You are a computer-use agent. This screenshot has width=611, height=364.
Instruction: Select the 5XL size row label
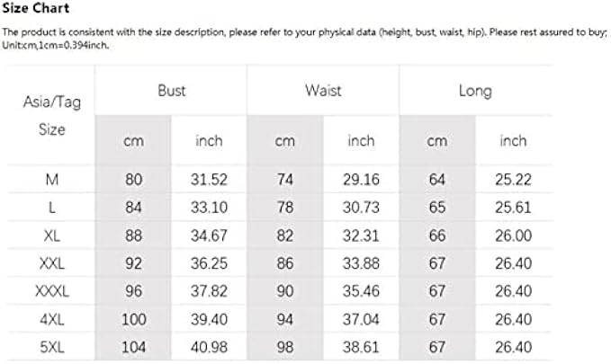51,347
